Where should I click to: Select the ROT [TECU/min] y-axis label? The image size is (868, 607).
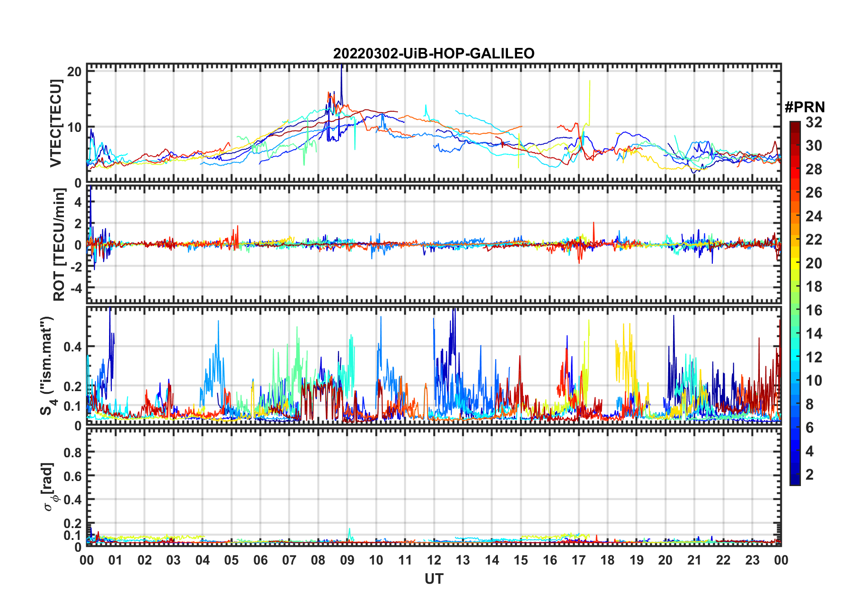pyautogui.click(x=59, y=245)
